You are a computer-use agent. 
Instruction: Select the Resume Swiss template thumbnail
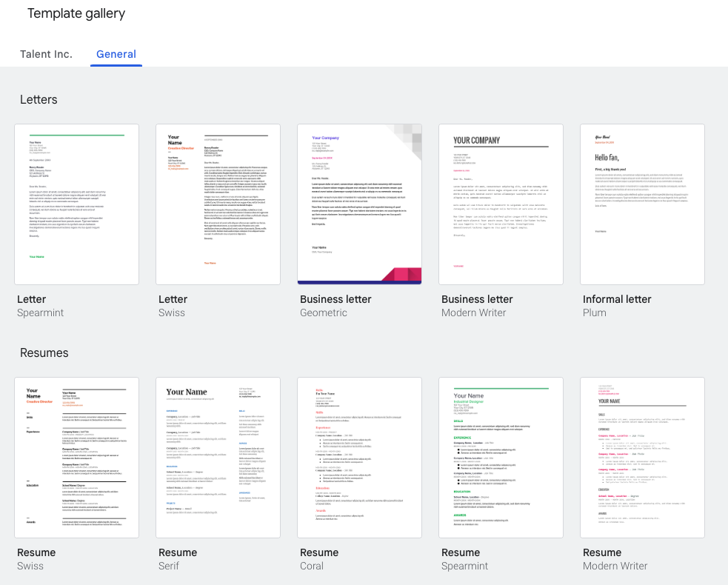click(x=76, y=458)
